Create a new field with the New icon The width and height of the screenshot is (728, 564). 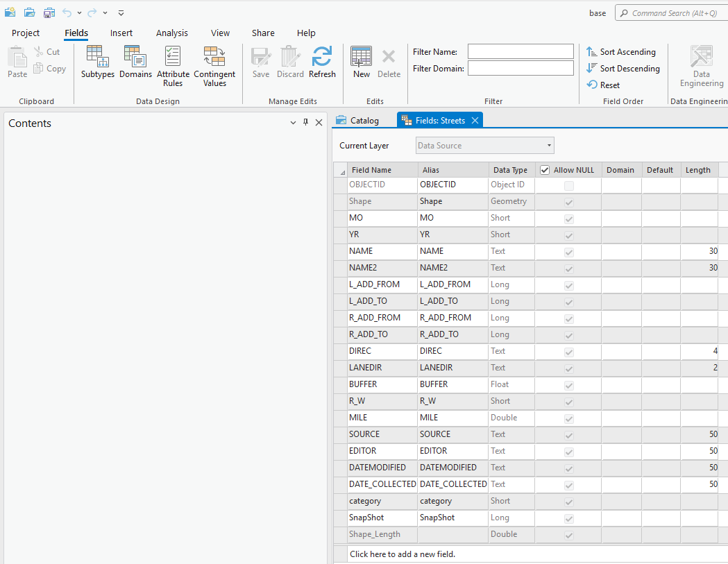coord(361,61)
